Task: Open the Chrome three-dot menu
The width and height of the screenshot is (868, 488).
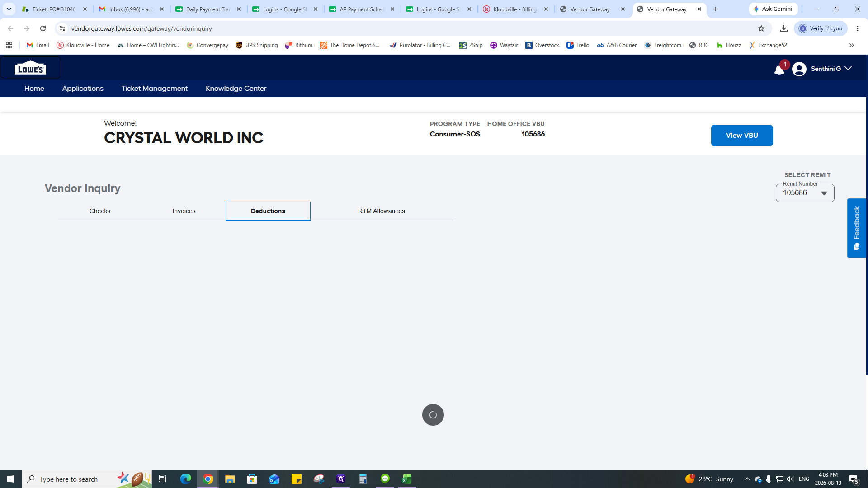Action: pos(858,28)
